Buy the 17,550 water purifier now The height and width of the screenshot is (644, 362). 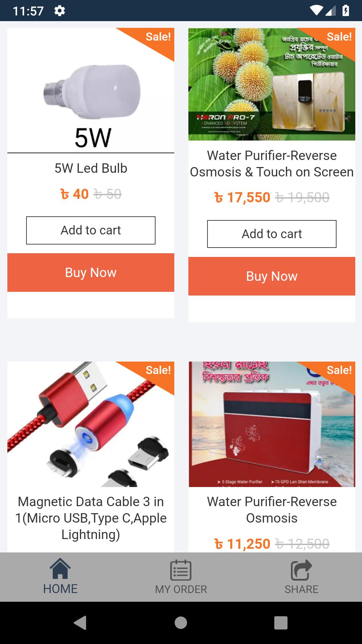[272, 276]
